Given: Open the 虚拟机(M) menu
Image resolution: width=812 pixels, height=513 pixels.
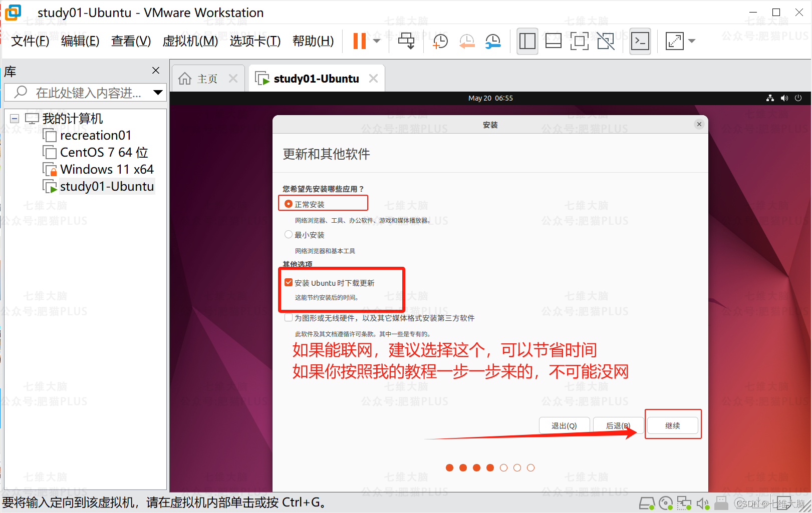Looking at the screenshot, I should [190, 41].
